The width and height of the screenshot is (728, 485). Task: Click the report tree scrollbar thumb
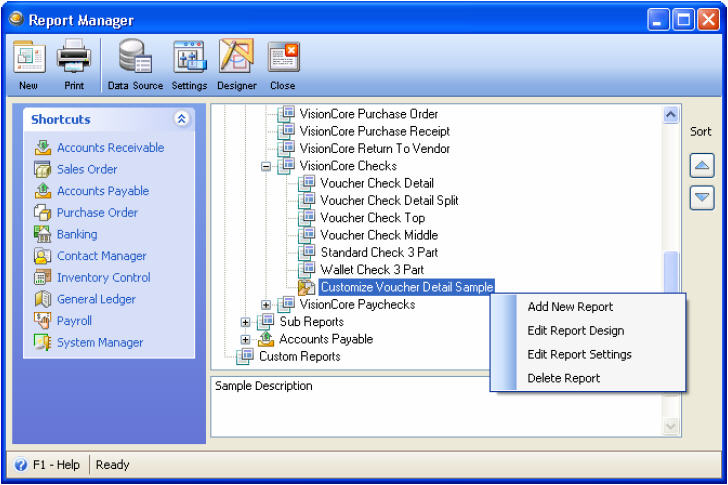click(671, 272)
